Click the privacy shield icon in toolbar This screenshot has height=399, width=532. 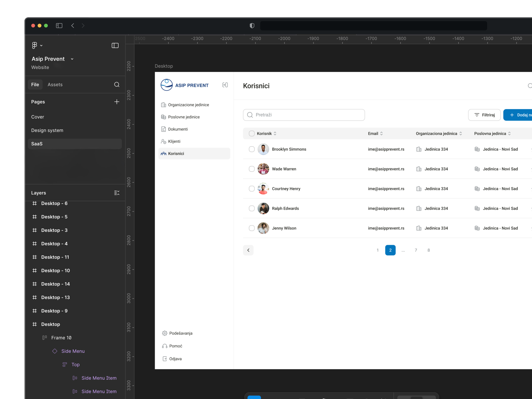[x=252, y=25]
